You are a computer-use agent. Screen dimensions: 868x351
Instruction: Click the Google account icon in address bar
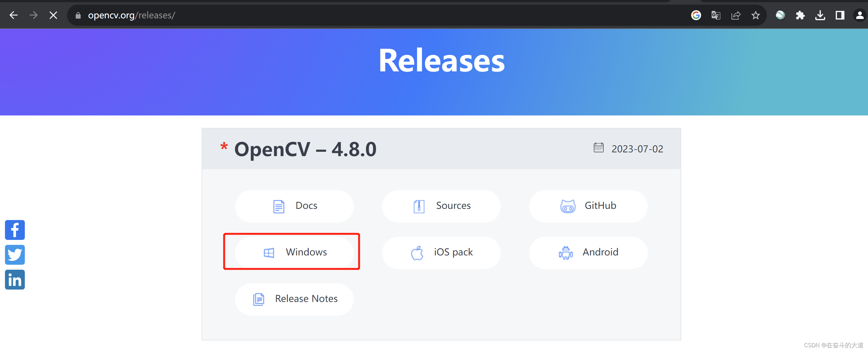[x=696, y=15]
